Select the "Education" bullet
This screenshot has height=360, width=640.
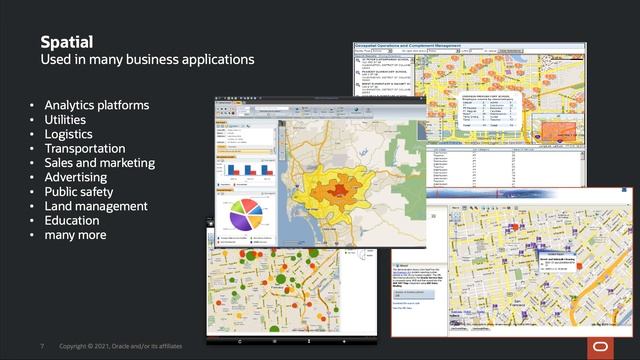[x=72, y=220]
